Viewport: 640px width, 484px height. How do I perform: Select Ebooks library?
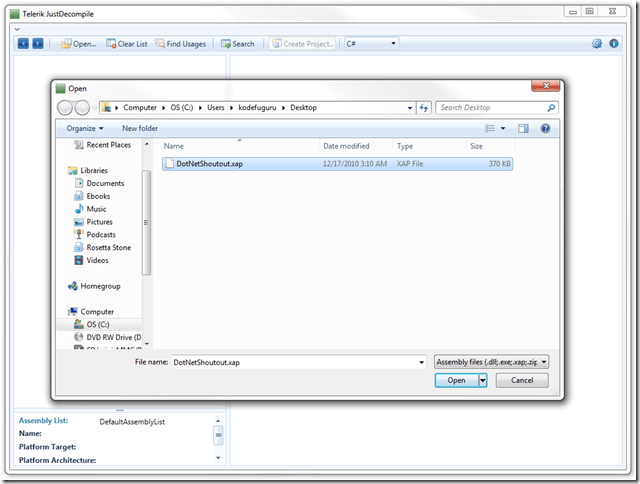[x=92, y=196]
